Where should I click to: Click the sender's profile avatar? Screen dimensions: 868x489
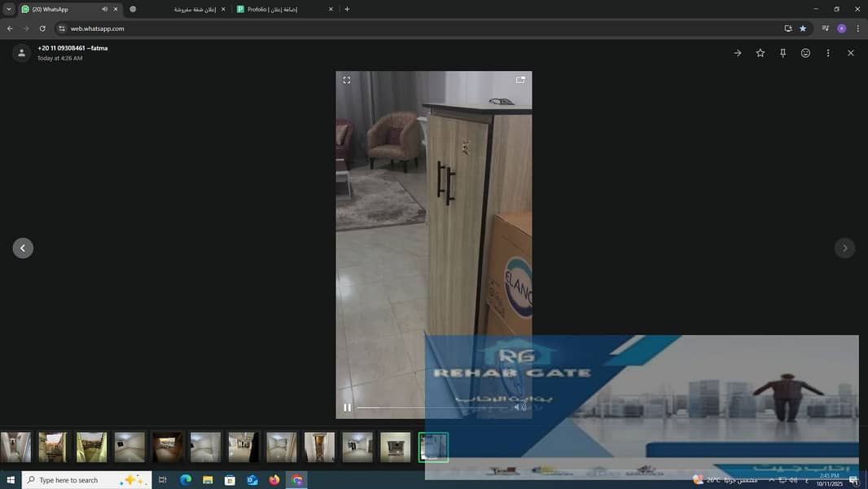21,53
